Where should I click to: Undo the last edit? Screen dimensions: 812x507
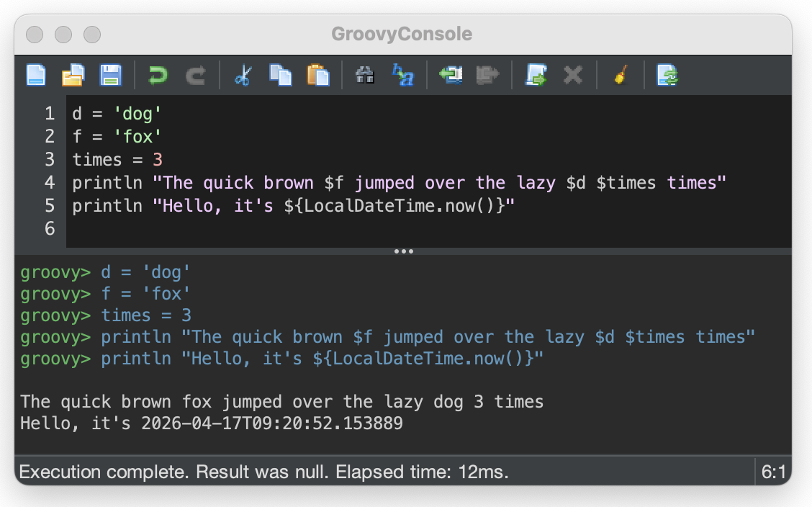(x=158, y=75)
